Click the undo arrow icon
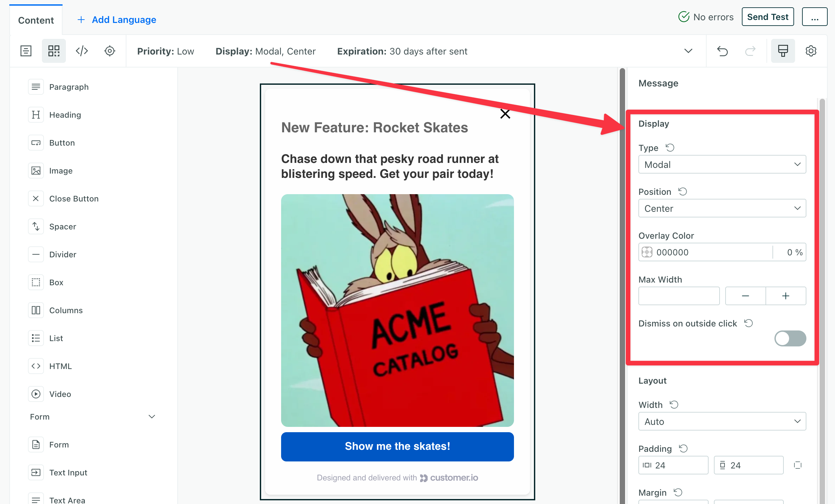 click(722, 51)
